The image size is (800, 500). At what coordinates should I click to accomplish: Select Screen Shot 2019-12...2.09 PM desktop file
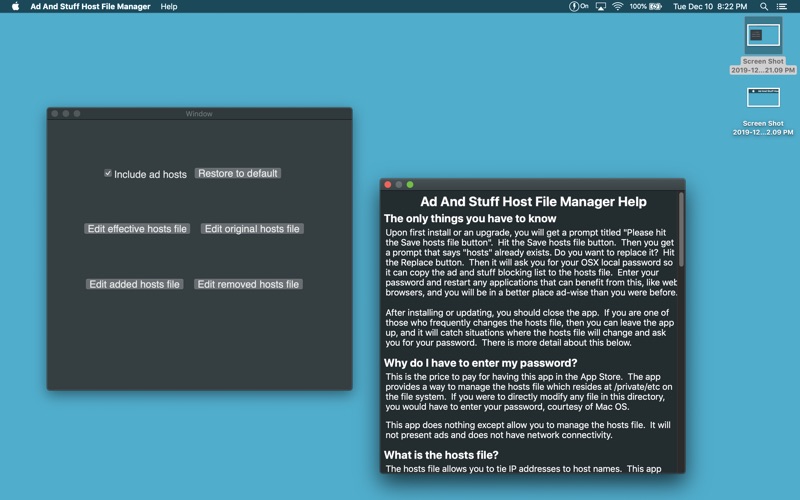click(x=763, y=111)
